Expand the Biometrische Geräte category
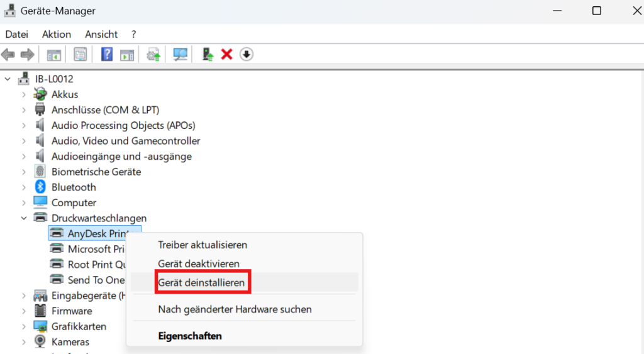644x354 pixels. point(24,172)
